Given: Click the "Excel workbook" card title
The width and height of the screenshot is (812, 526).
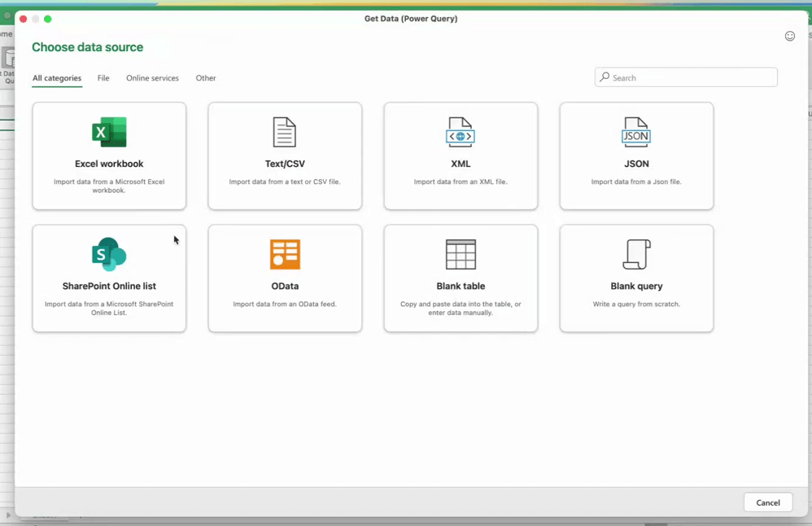Looking at the screenshot, I should point(109,164).
